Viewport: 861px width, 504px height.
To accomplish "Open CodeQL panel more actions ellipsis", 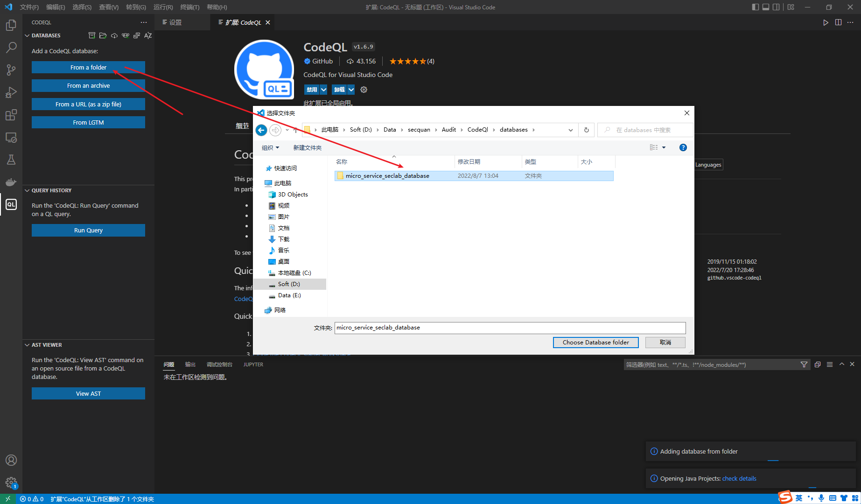I will point(144,22).
